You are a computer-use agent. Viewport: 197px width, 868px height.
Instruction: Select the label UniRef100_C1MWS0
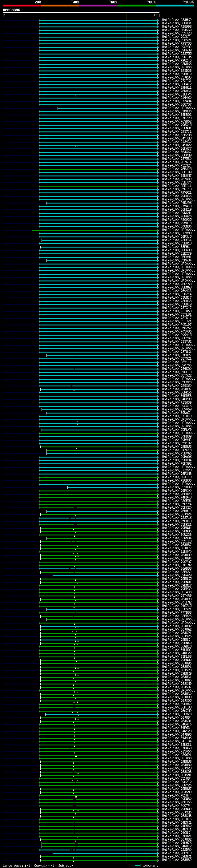point(177,111)
